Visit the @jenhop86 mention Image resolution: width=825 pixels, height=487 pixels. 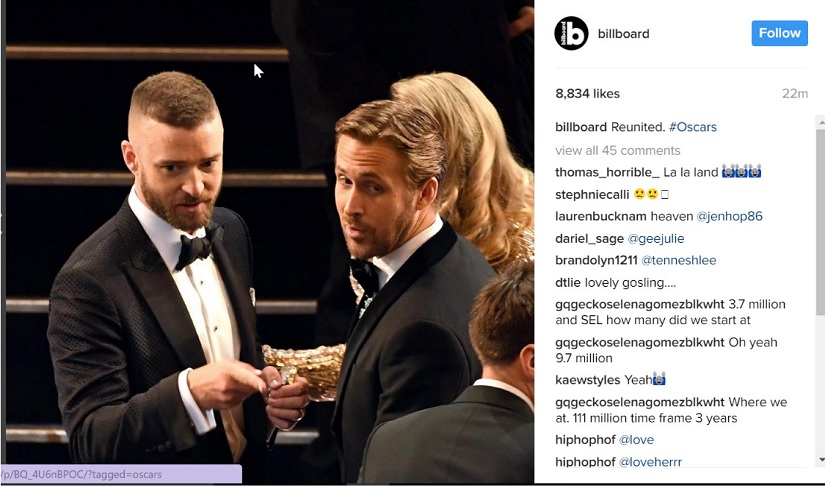pos(729,216)
